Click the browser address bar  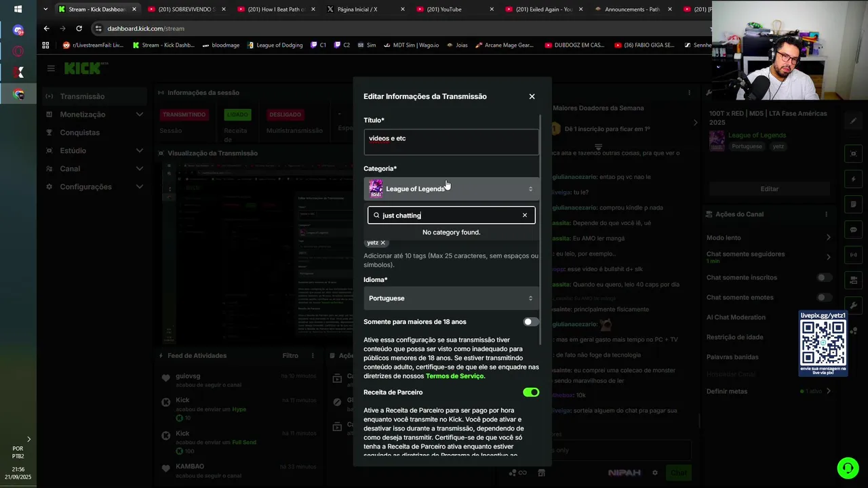[400, 28]
